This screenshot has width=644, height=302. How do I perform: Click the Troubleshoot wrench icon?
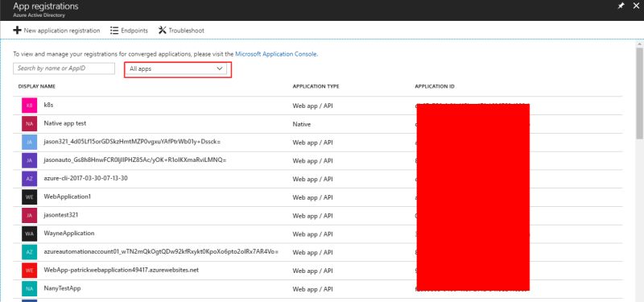click(x=163, y=31)
